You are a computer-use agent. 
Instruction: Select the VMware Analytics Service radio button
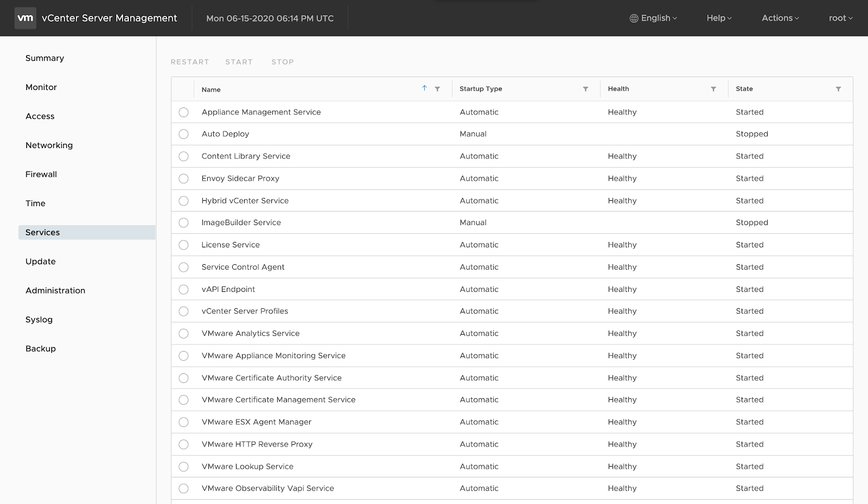[183, 334]
